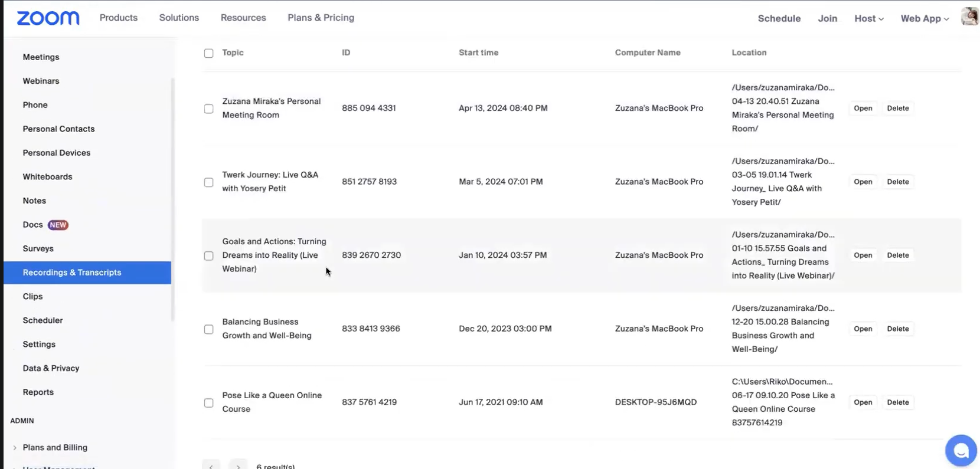Click the Schedule link
Screen dimensions: 980x469
click(x=779, y=18)
